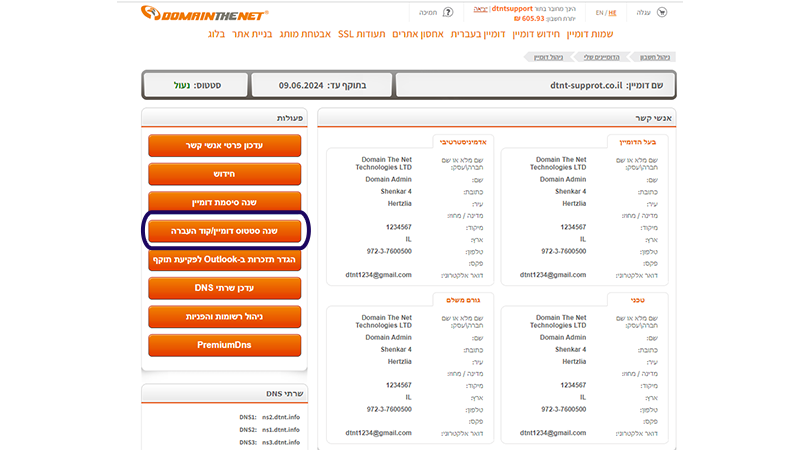The height and width of the screenshot is (450, 800).
Task: Click the Outlook expiry reminder button
Action: [224, 260]
